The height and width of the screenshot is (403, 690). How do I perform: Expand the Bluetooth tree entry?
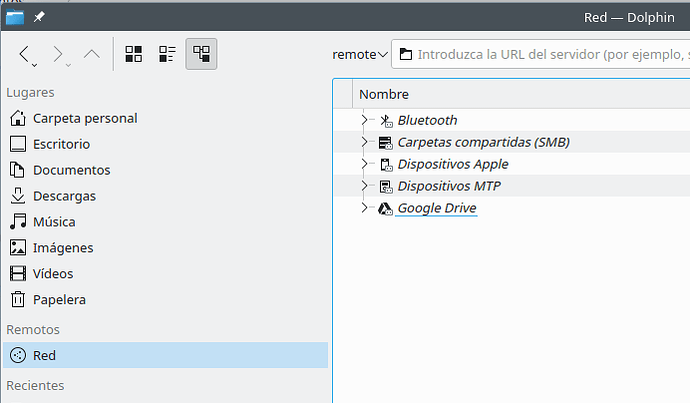pyautogui.click(x=365, y=120)
